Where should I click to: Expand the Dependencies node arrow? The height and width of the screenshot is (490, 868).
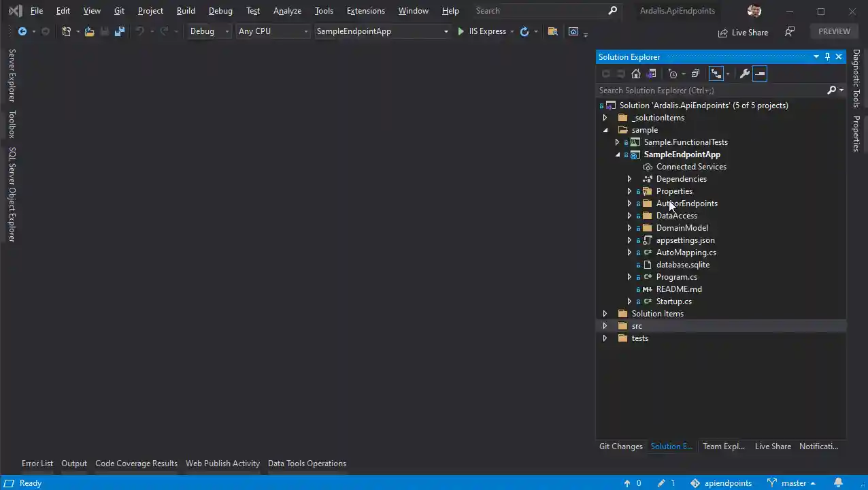click(630, 179)
